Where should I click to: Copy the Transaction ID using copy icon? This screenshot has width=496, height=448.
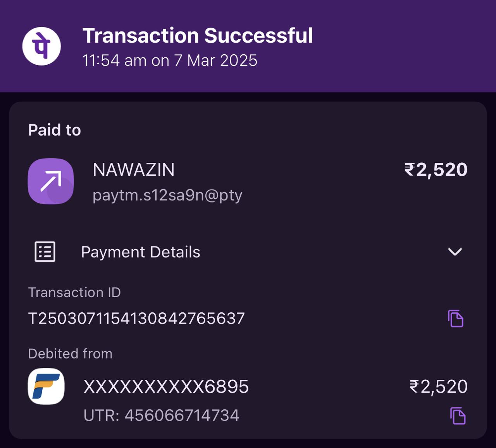(x=456, y=319)
